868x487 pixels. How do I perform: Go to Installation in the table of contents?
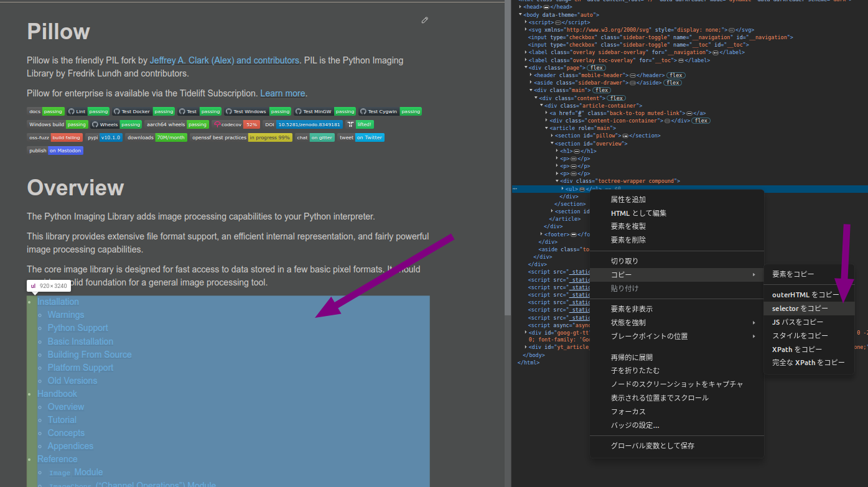click(58, 302)
